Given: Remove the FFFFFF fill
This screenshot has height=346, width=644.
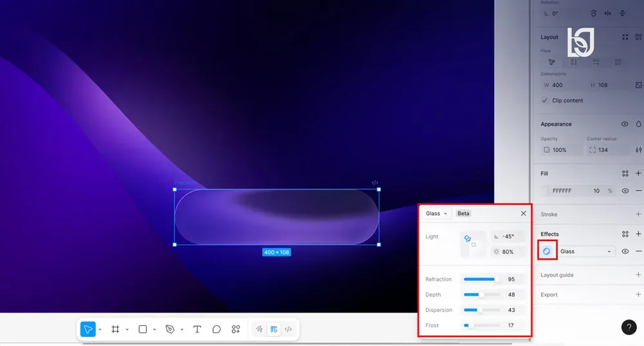Looking at the screenshot, I should (x=638, y=191).
